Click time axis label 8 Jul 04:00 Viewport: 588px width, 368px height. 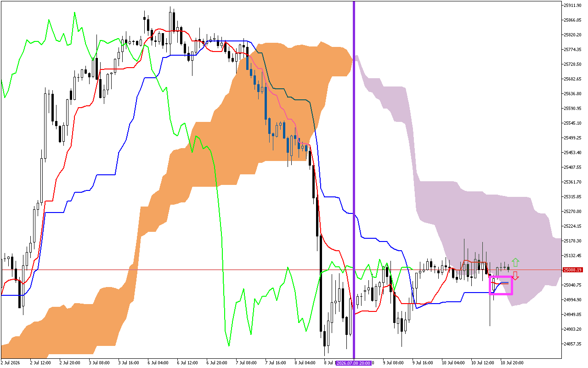click(305, 362)
